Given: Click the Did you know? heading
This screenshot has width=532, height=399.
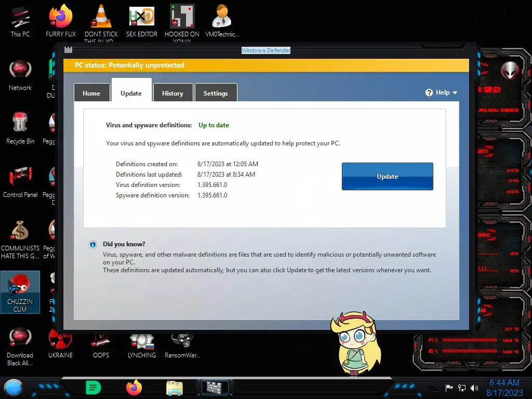Looking at the screenshot, I should tap(124, 244).
